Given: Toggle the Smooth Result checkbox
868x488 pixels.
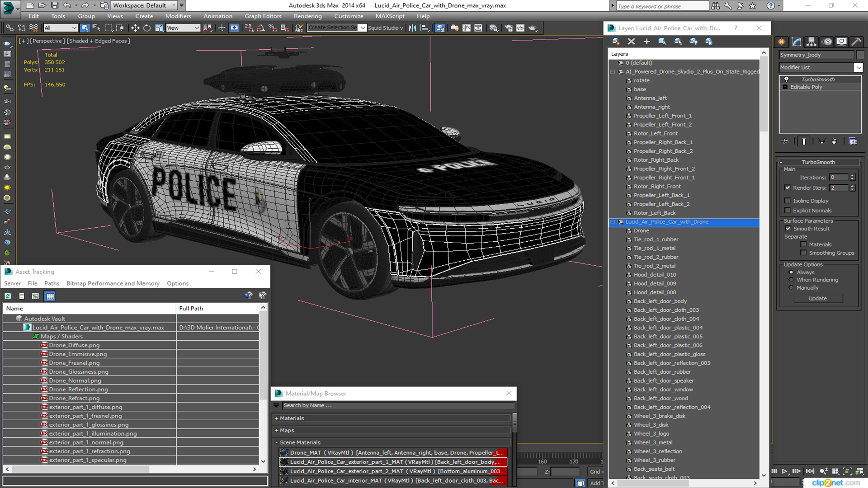Looking at the screenshot, I should click(x=788, y=229).
